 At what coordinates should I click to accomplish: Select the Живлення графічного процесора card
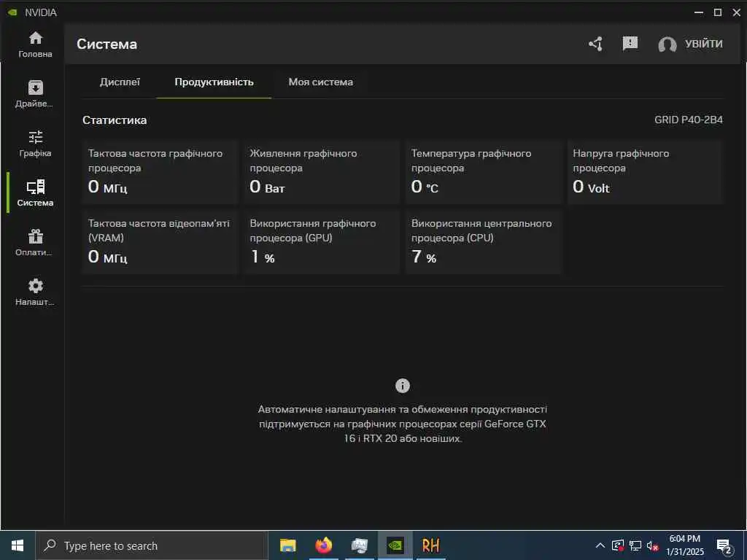(322, 172)
